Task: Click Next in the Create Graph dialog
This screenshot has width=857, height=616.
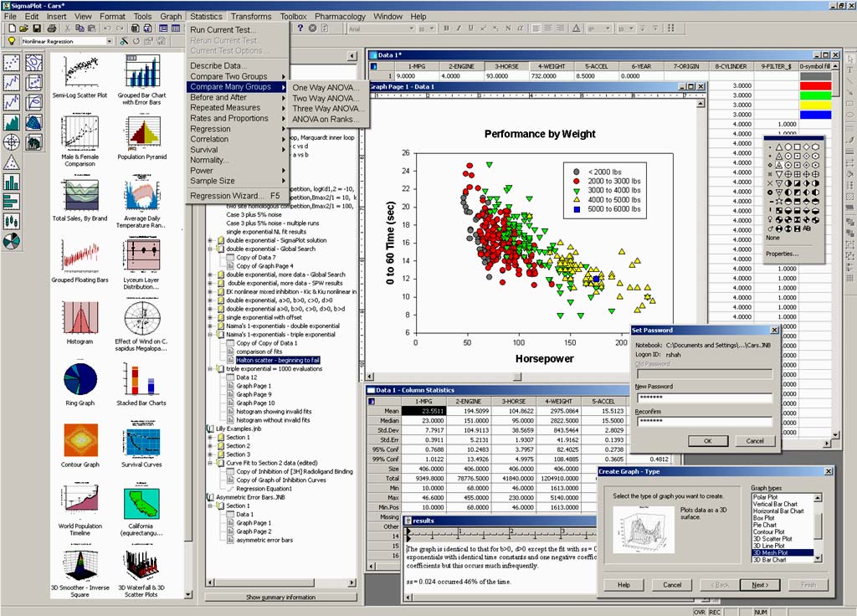Action: (x=759, y=585)
